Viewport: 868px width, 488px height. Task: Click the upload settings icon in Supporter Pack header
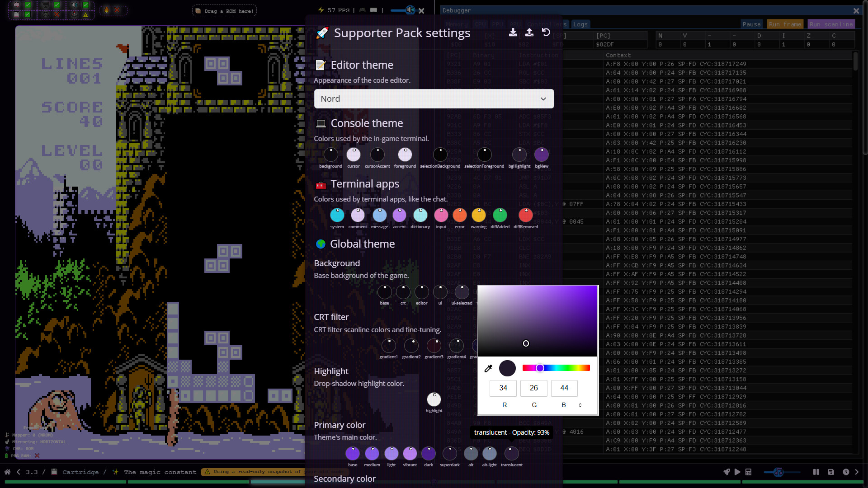pyautogui.click(x=529, y=33)
